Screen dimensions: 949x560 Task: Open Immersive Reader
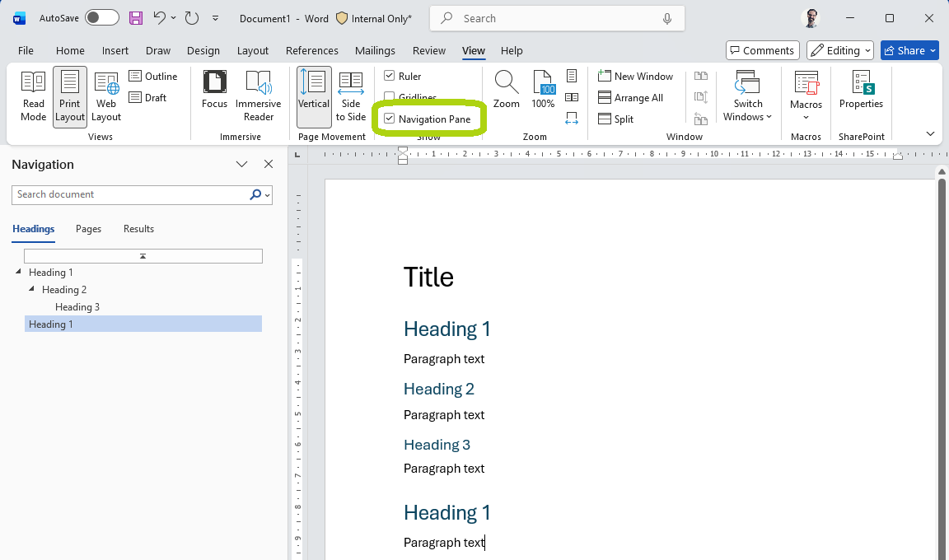tap(259, 96)
